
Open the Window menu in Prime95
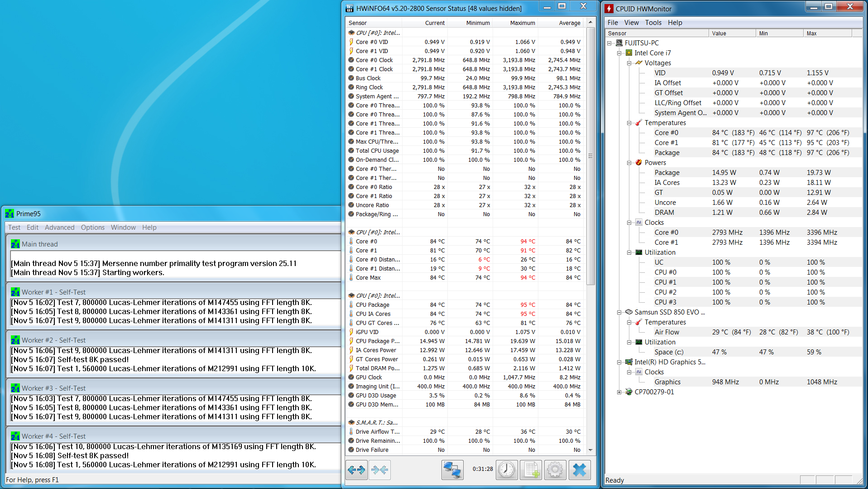click(123, 228)
